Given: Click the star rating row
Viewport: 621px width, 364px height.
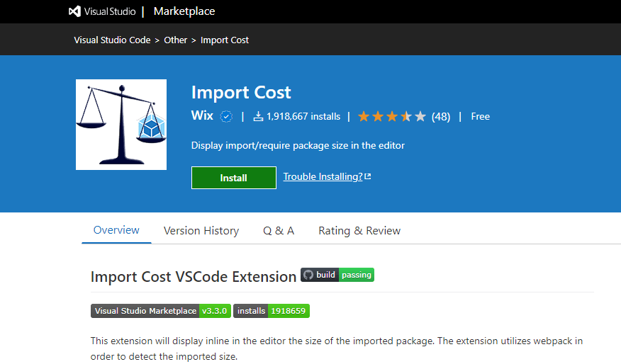Looking at the screenshot, I should 391,117.
